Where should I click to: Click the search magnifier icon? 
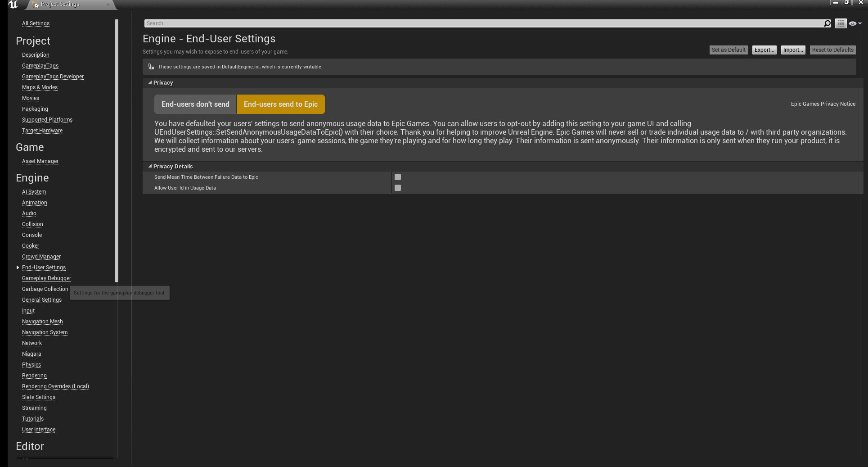[827, 23]
